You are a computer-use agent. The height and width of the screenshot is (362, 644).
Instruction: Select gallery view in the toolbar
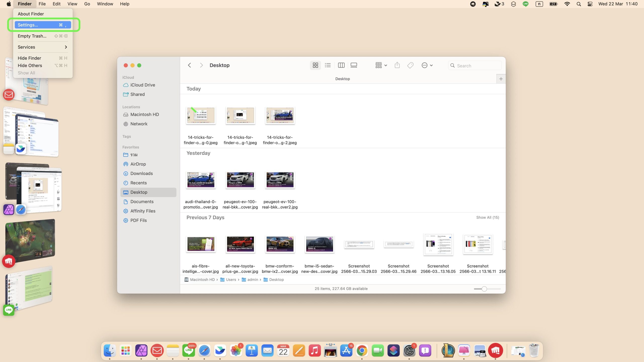point(354,65)
